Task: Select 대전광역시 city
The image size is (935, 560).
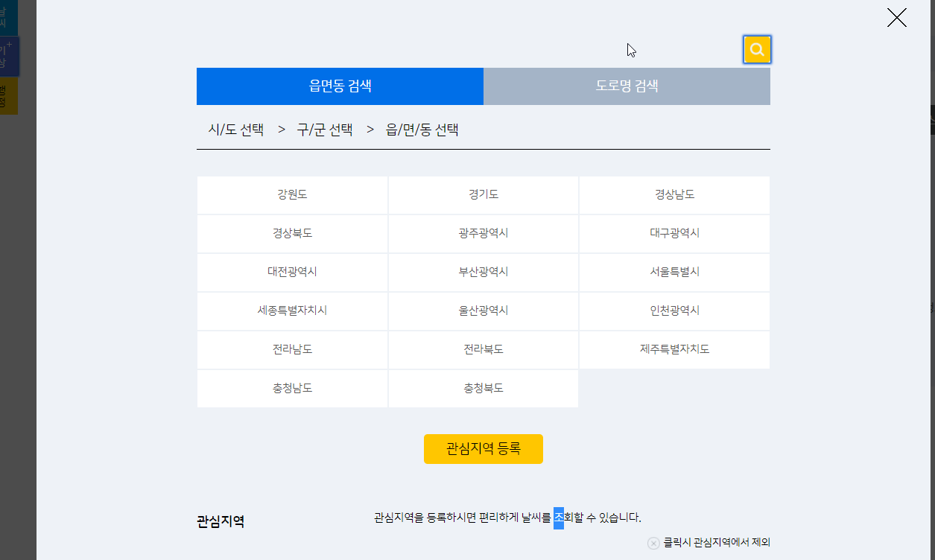Action: [292, 273]
